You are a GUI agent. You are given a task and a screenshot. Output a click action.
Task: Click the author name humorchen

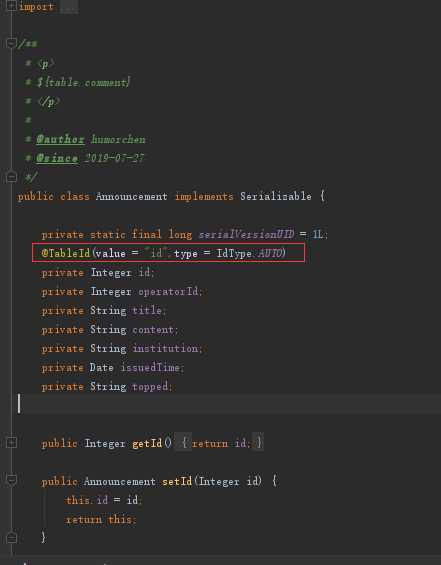click(x=118, y=139)
